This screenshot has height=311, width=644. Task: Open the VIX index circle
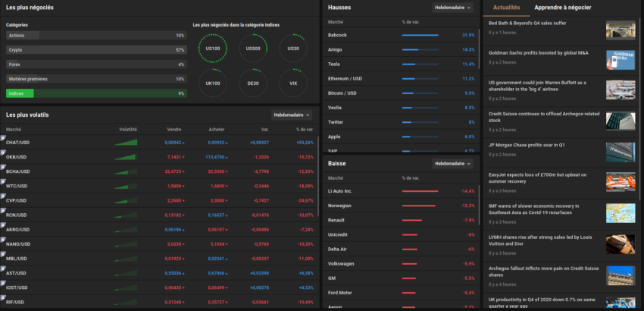pos(293,83)
